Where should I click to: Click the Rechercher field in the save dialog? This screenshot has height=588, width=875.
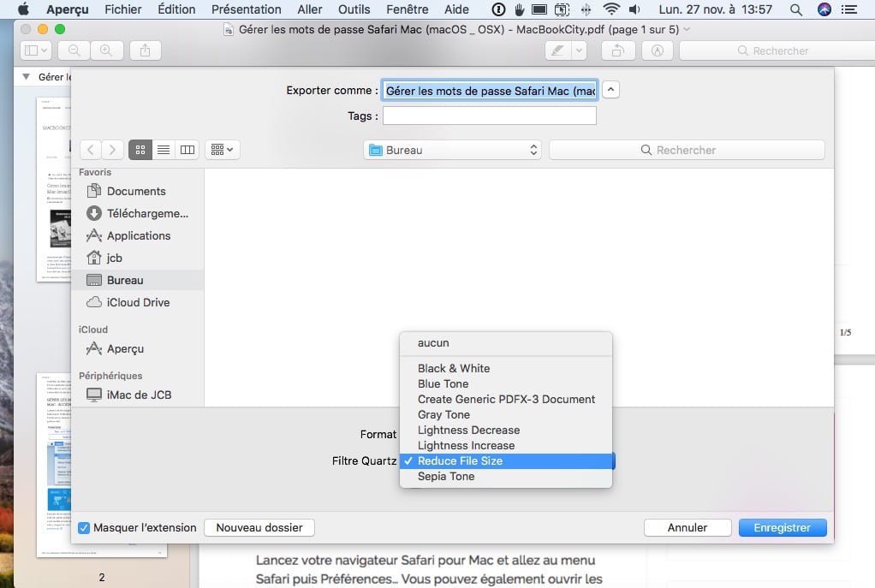[x=686, y=149]
